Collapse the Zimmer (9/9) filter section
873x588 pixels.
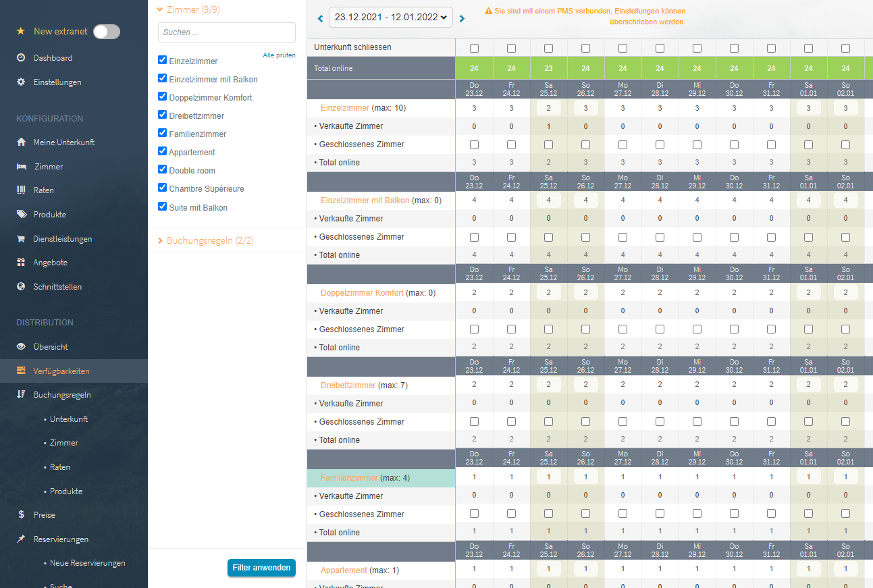[188, 9]
